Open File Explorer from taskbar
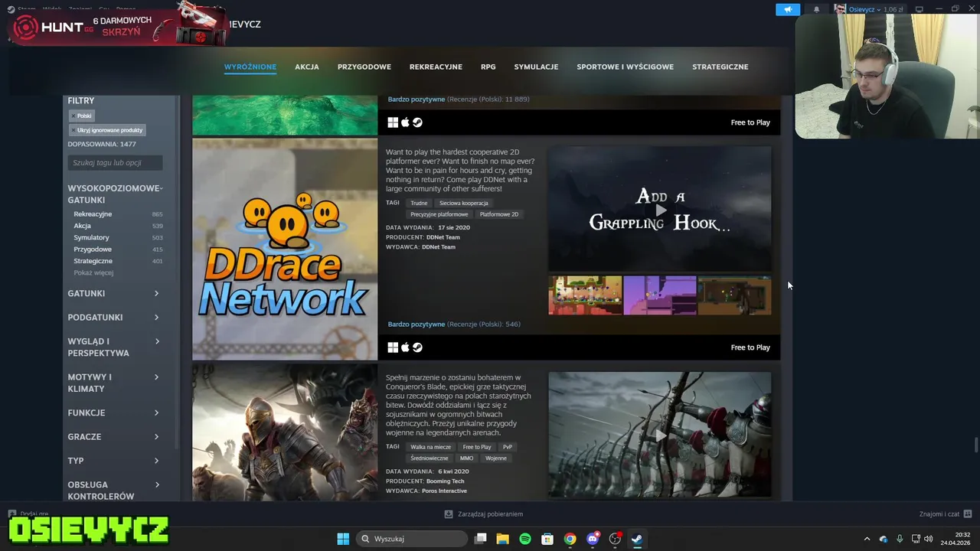 [x=502, y=539]
